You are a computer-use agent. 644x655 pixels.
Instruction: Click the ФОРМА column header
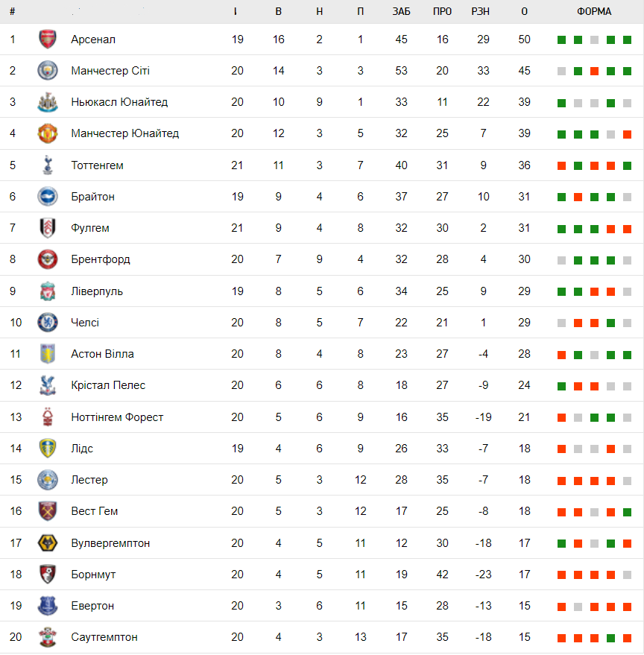pos(594,12)
